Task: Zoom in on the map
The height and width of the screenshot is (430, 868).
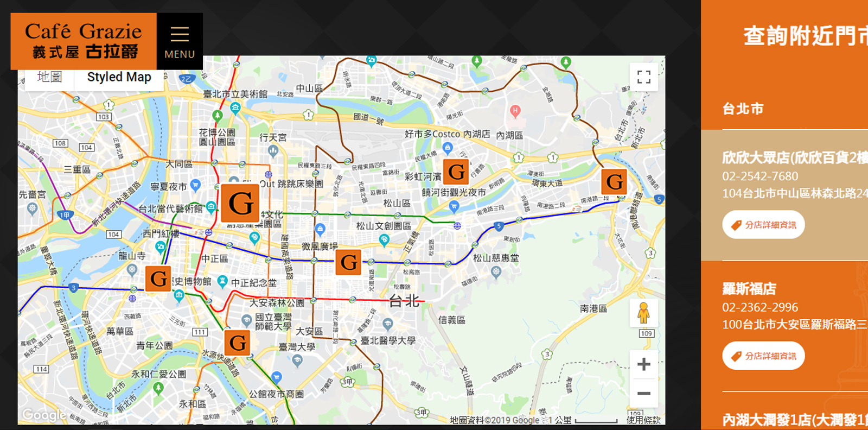Action: [643, 364]
